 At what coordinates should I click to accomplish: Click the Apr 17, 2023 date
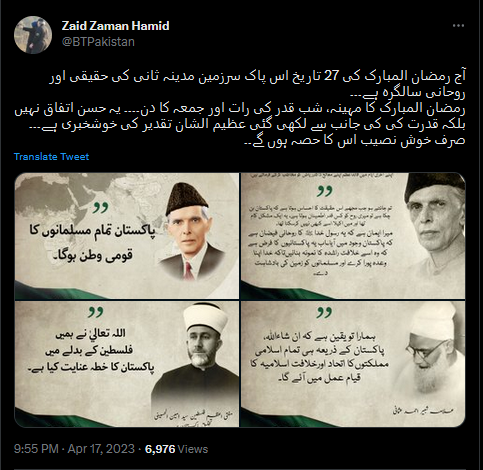(x=101, y=449)
